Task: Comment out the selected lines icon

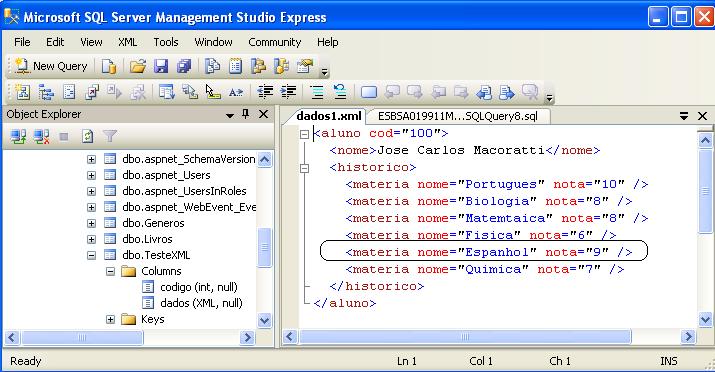Action: tap(317, 92)
